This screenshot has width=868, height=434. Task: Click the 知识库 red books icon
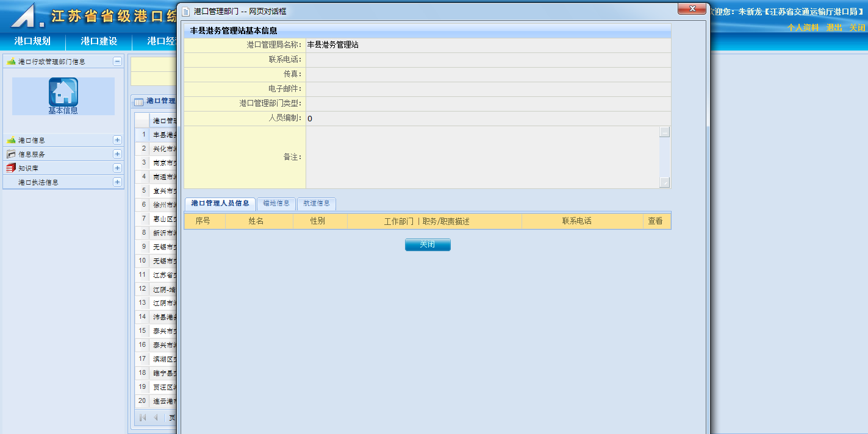11,168
